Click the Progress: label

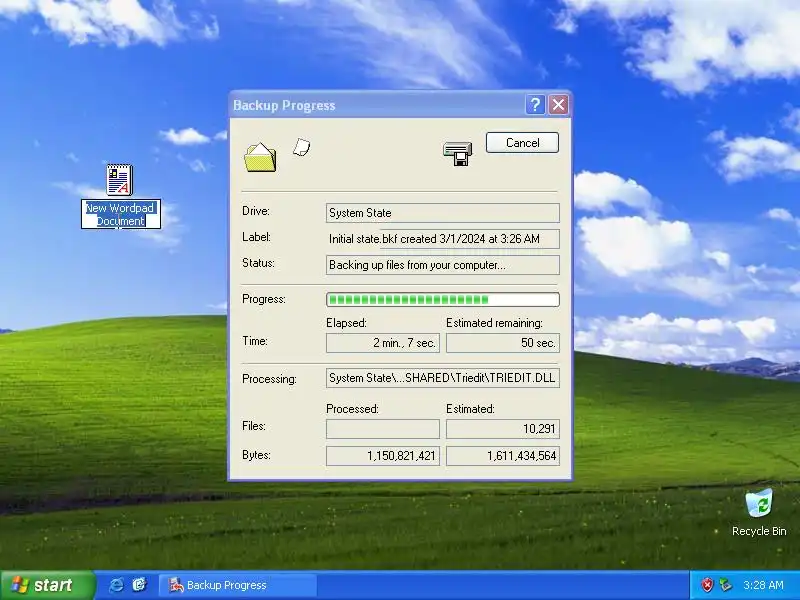[x=264, y=299]
